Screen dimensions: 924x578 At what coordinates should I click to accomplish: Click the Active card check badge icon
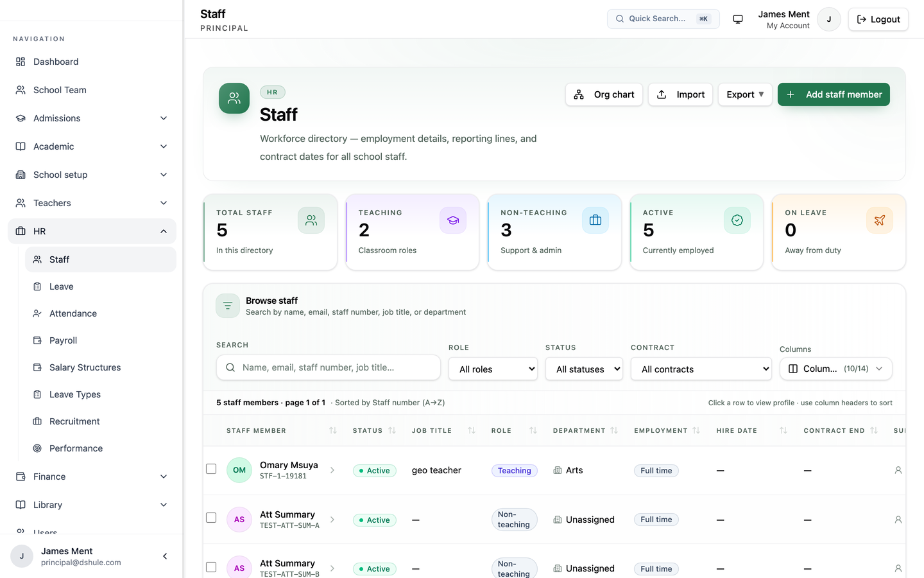(x=737, y=220)
